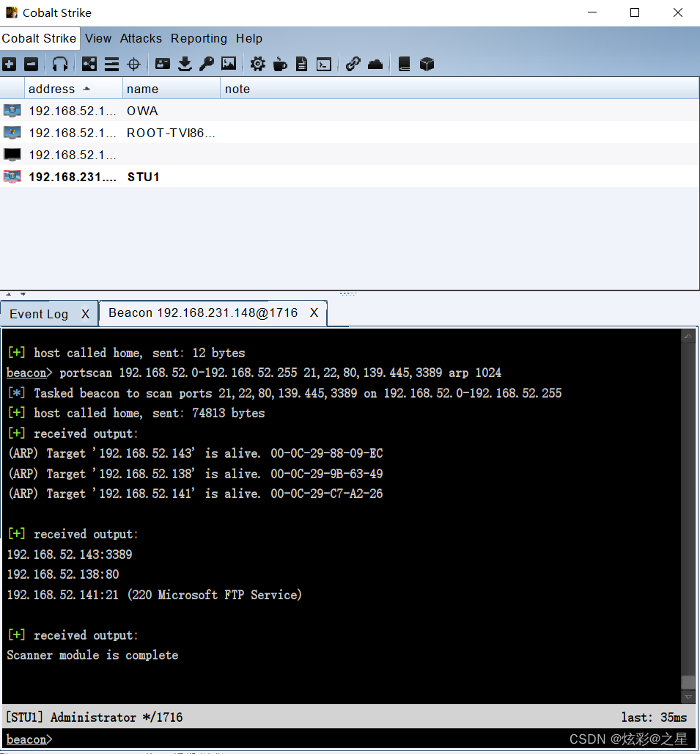The width and height of the screenshot is (700, 754).
Task: Open the credentials ID card icon
Action: click(163, 64)
